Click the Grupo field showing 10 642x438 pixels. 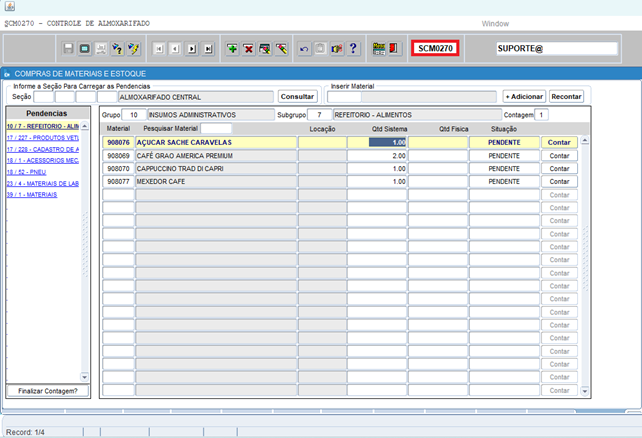pyautogui.click(x=133, y=115)
